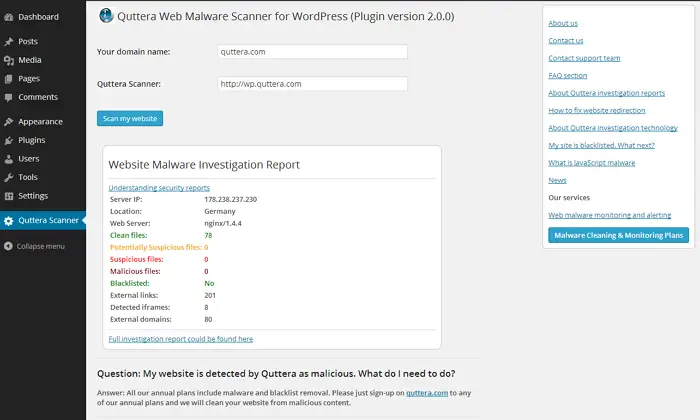Click the Tools wrench icon

(8, 177)
